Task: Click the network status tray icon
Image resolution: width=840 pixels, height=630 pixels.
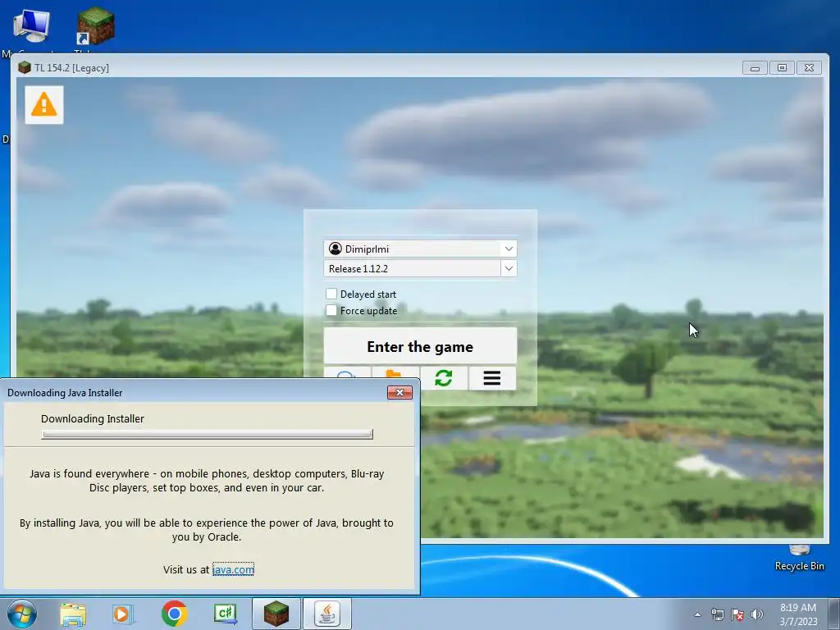Action: [x=717, y=614]
